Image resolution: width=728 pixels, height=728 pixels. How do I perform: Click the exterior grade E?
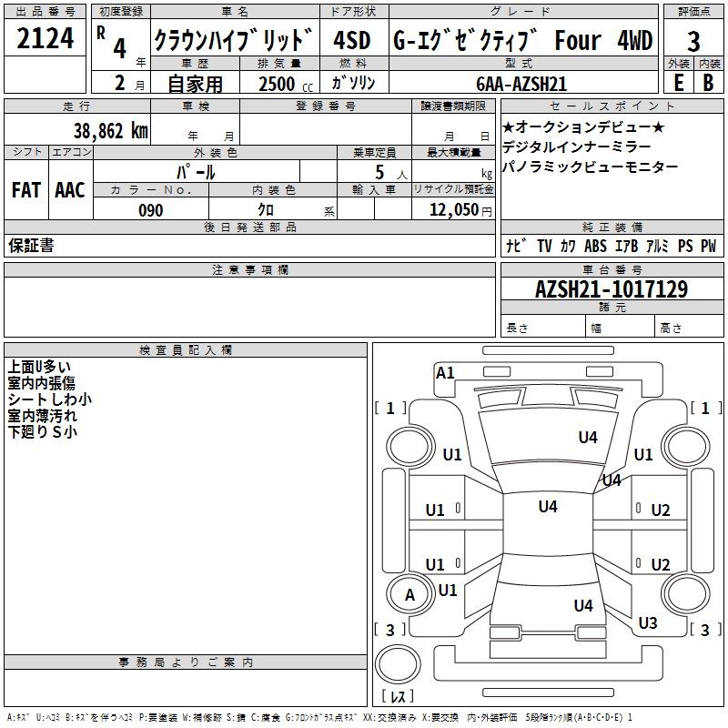click(678, 82)
